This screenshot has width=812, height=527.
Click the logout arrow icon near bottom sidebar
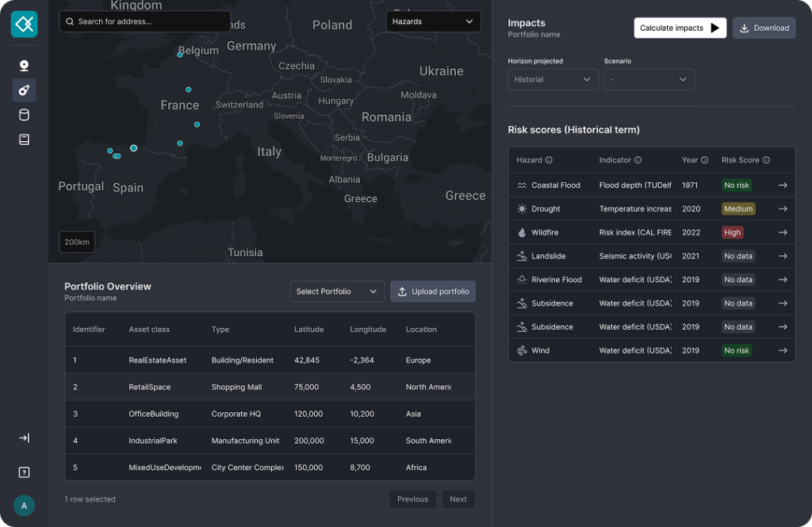click(x=24, y=437)
